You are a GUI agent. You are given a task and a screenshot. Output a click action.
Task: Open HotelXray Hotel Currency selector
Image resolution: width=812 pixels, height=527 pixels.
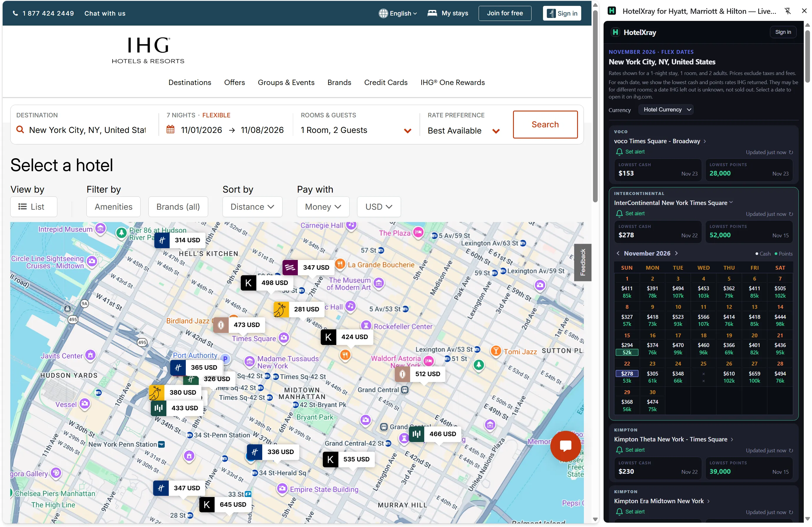pyautogui.click(x=666, y=110)
